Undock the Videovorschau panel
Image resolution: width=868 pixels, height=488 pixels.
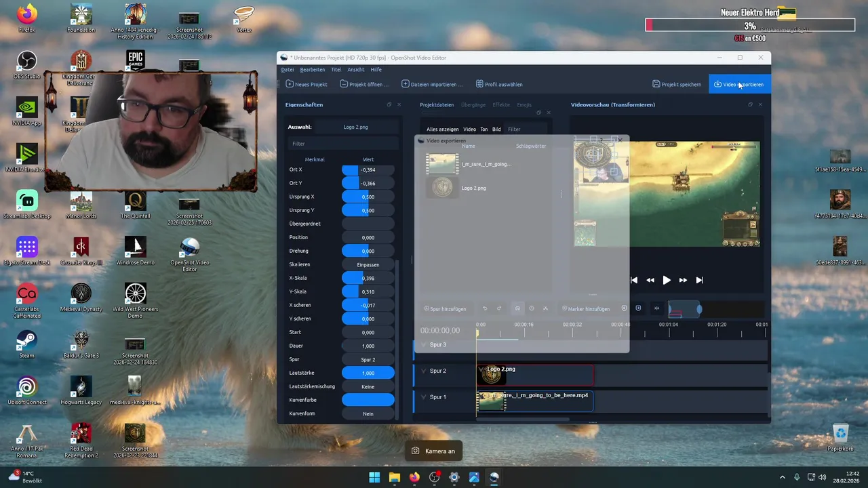(750, 104)
